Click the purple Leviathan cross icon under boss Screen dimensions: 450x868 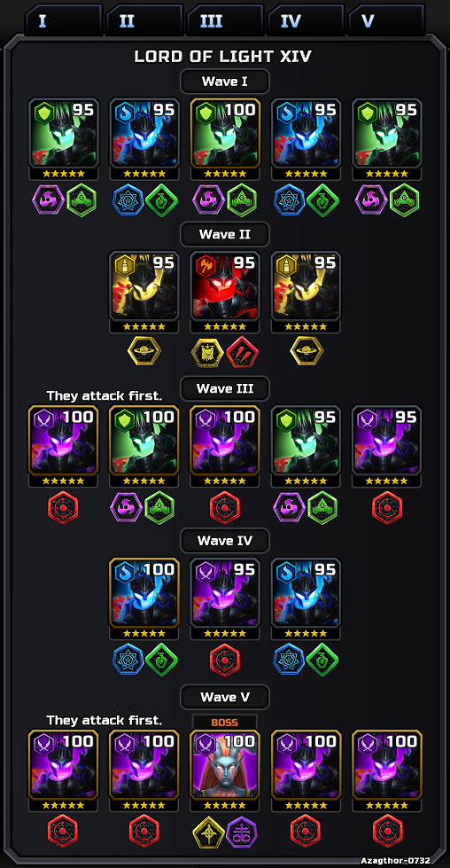pyautogui.click(x=242, y=832)
